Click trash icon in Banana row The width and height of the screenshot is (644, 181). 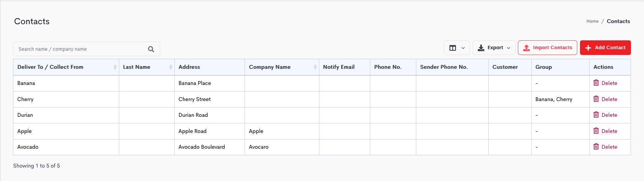(x=596, y=83)
